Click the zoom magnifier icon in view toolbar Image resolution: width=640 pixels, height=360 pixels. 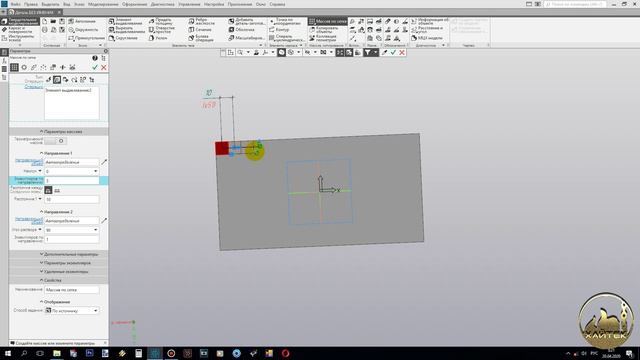coord(240,53)
